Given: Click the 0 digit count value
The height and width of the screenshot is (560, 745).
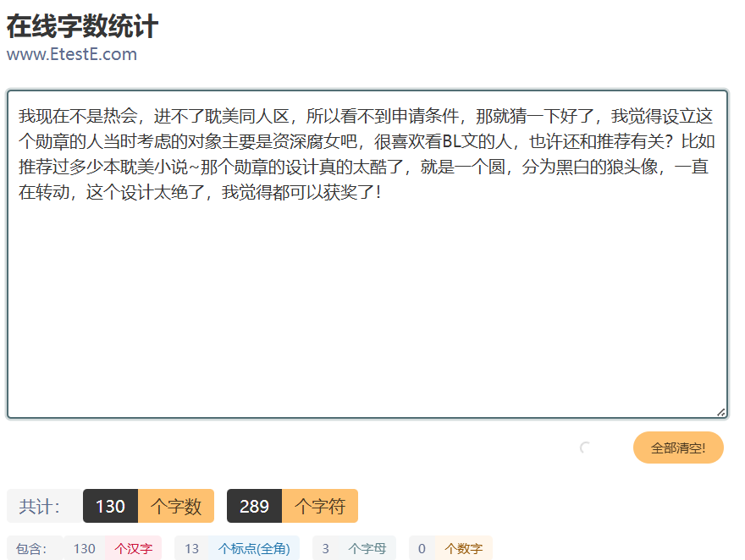Looking at the screenshot, I should coord(422,548).
